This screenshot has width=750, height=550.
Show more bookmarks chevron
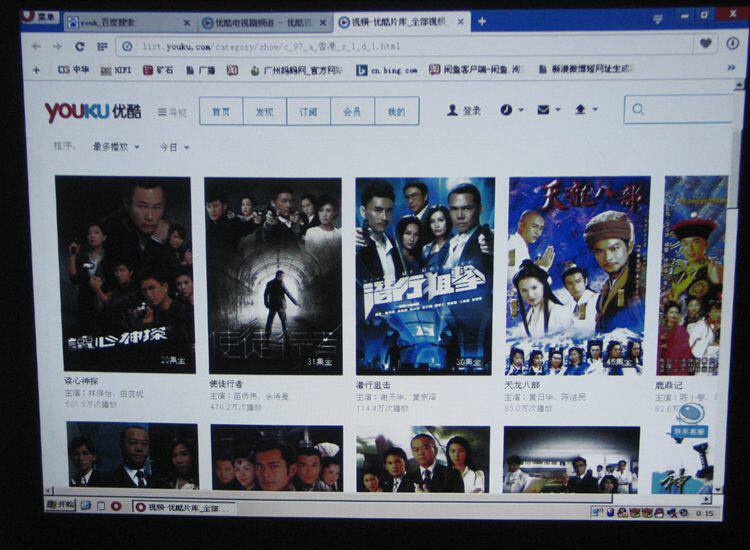pos(731,68)
